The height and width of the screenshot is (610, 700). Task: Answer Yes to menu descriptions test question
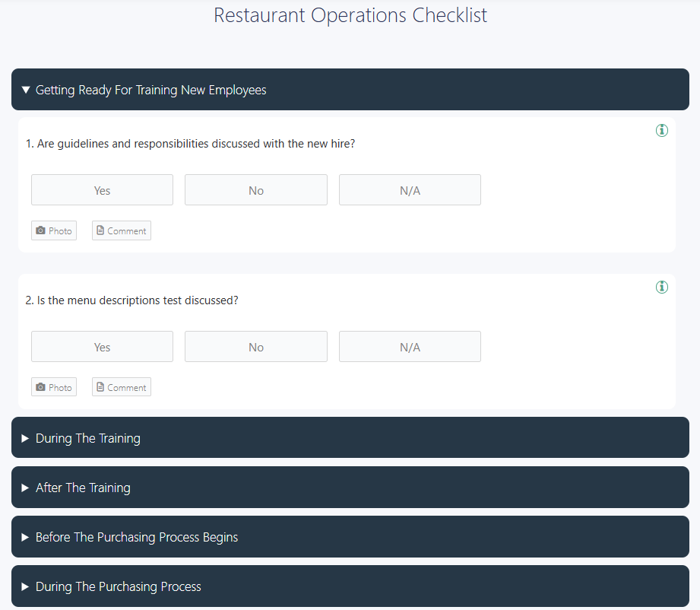coord(103,346)
